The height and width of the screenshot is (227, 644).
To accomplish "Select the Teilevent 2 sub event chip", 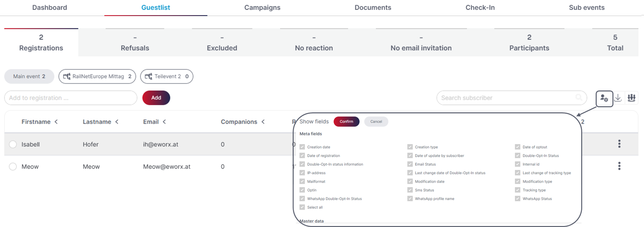I will tap(166, 76).
